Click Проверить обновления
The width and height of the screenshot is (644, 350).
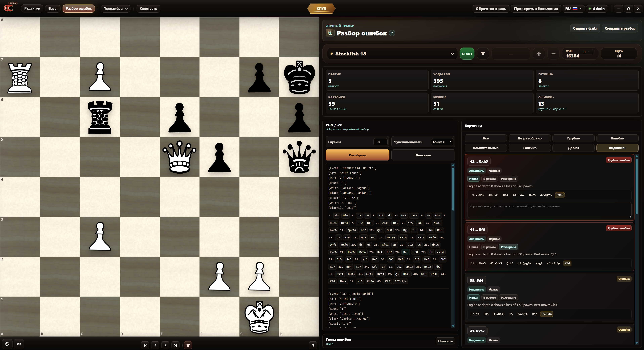click(536, 9)
